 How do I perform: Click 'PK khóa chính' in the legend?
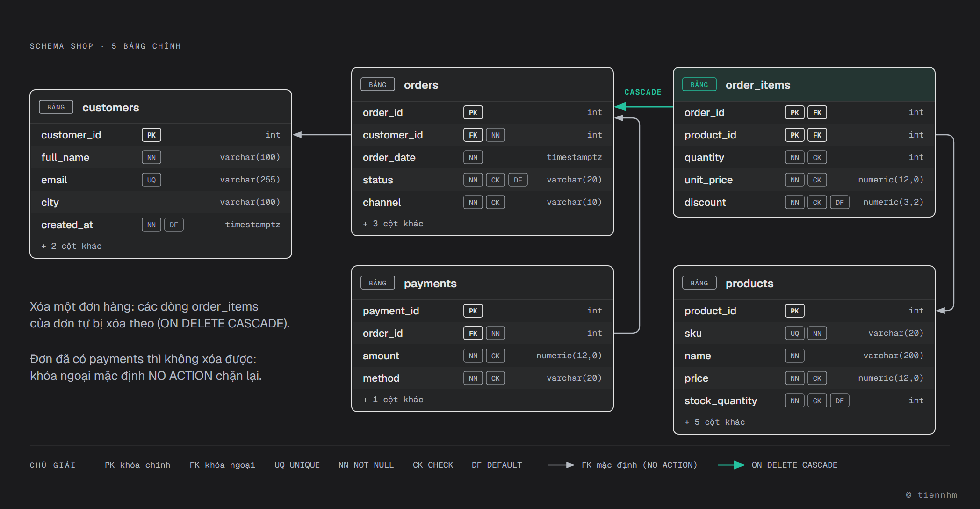(137, 465)
